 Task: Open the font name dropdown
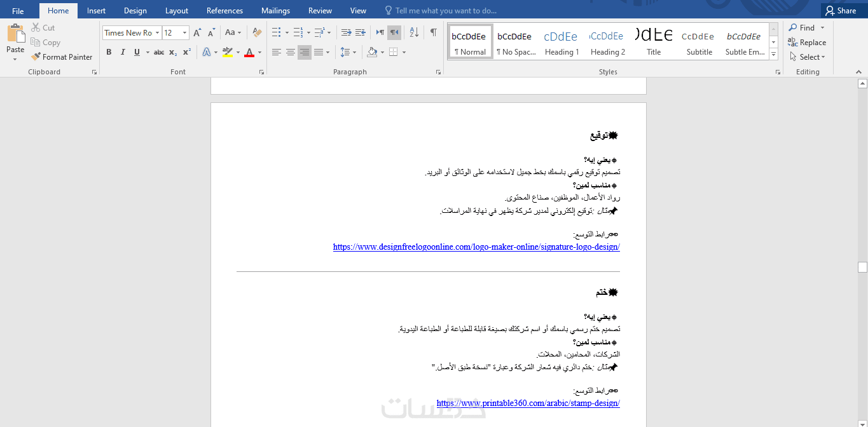(x=157, y=32)
